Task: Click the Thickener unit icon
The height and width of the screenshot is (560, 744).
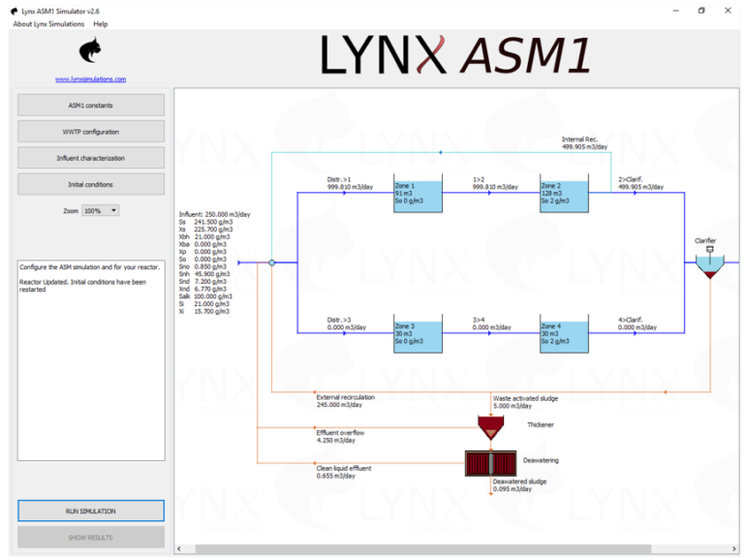Action: pyautogui.click(x=490, y=427)
